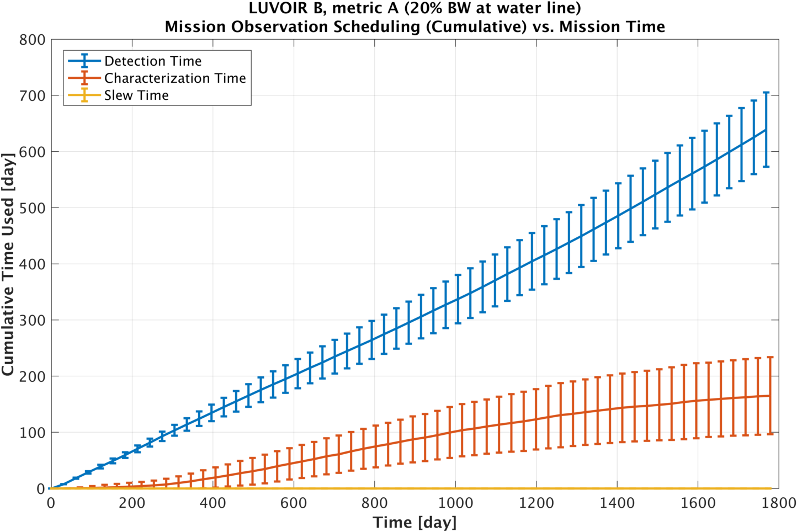Screen dimensions: 797x532
Task: Click the Slew Time legend label
Action: click(136, 95)
